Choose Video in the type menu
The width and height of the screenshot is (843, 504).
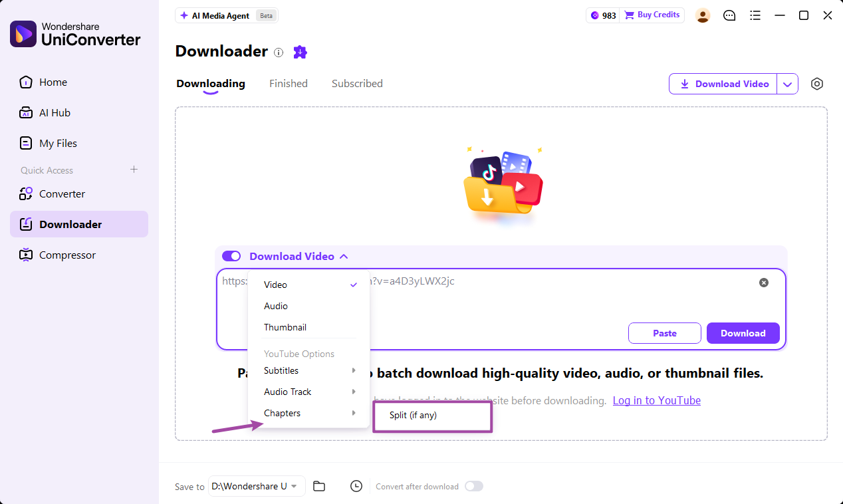pyautogui.click(x=309, y=285)
